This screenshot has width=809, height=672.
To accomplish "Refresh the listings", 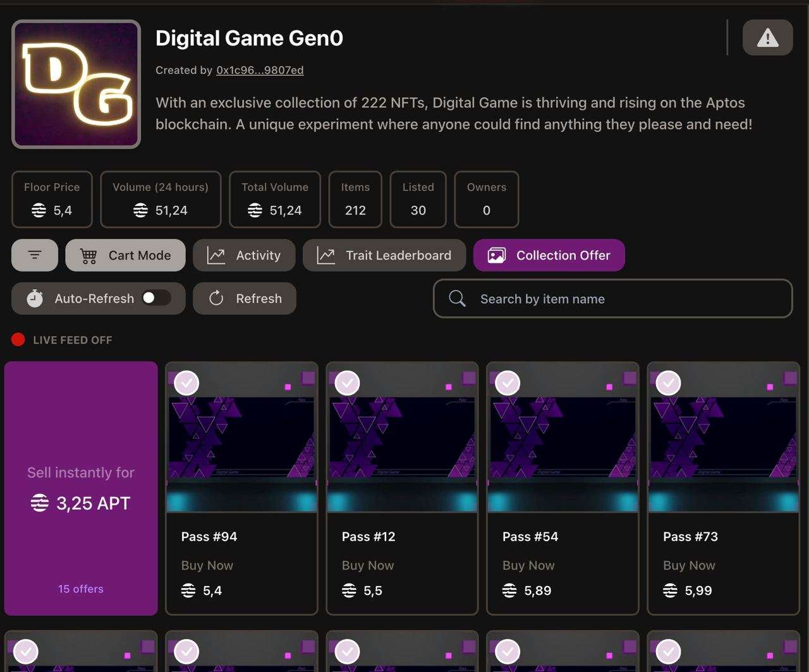I will pos(244,298).
